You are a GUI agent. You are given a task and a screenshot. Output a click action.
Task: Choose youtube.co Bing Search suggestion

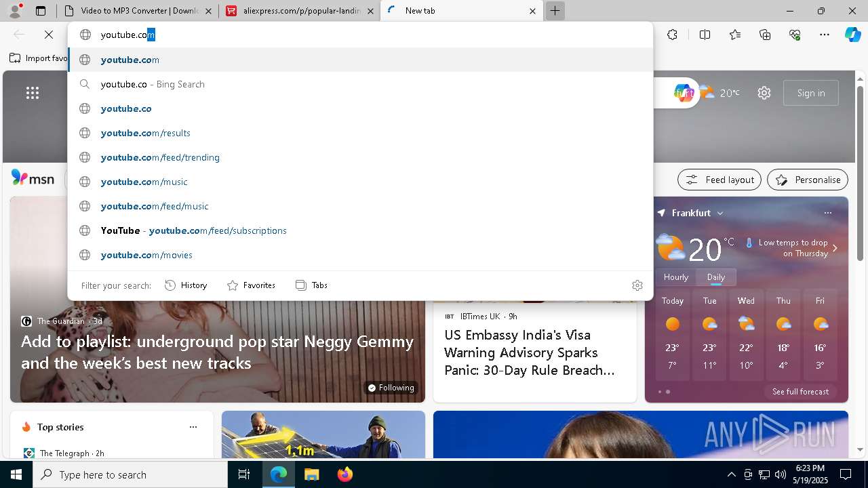click(360, 84)
